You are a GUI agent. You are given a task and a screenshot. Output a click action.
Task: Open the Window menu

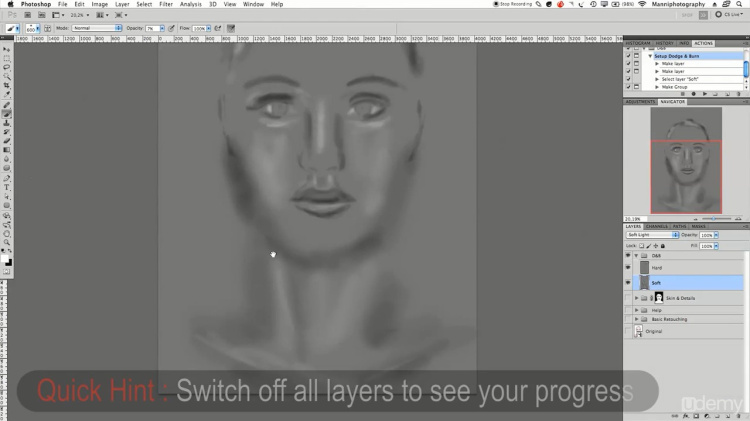(253, 4)
